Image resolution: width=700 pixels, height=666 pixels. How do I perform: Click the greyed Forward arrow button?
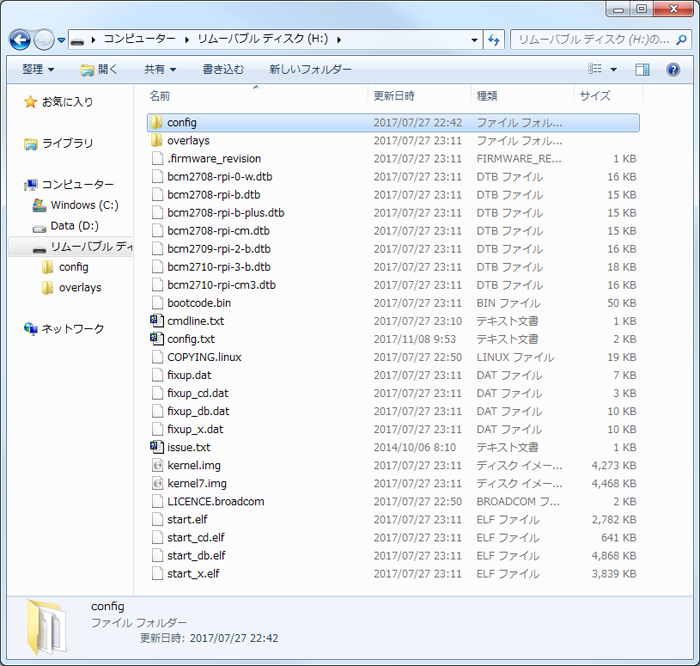(x=44, y=40)
